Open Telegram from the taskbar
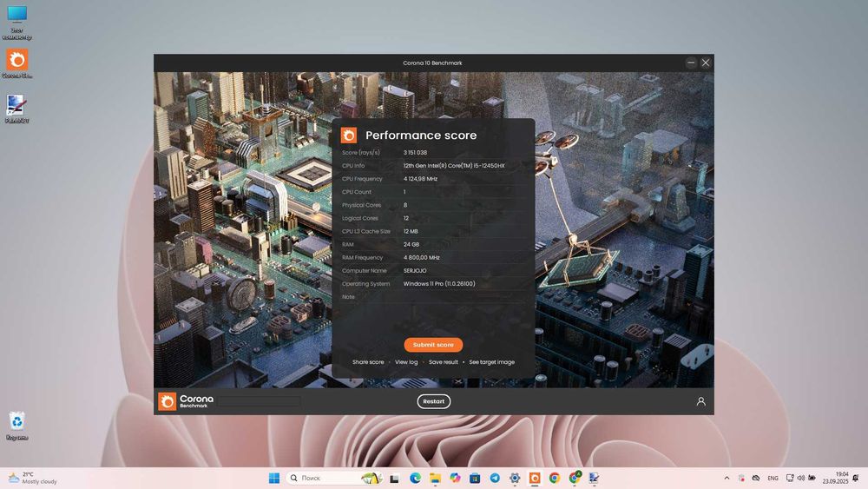The image size is (868, 489). [x=495, y=478]
